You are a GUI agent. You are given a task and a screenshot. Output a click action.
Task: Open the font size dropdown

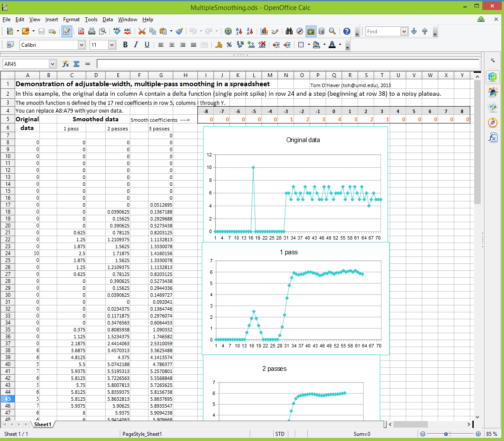click(x=112, y=45)
